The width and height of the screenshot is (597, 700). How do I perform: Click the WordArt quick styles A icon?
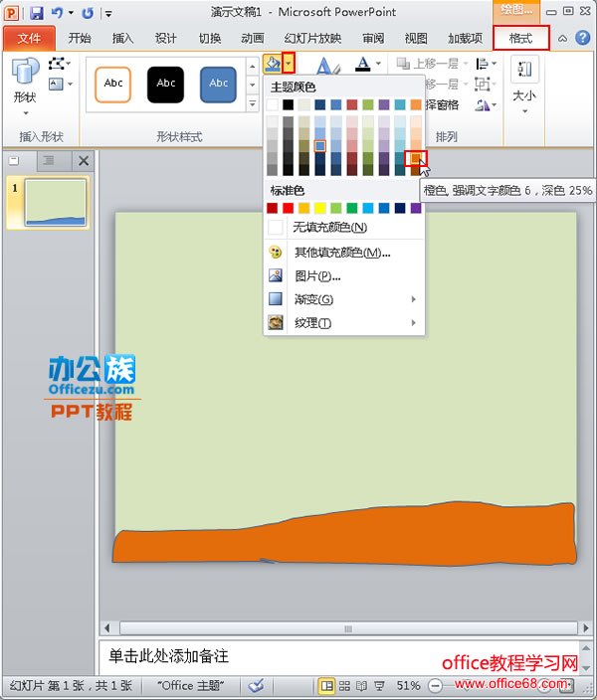click(x=328, y=66)
